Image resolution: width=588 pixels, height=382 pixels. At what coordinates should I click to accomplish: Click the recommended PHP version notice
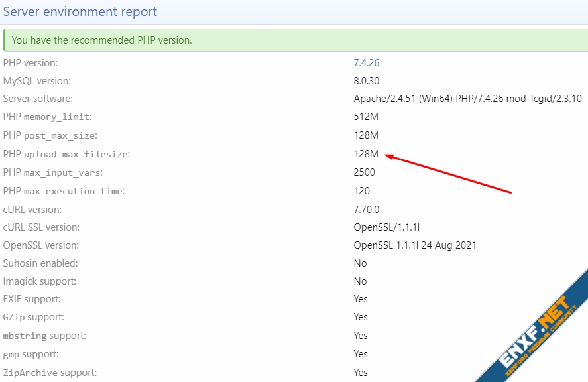101,40
